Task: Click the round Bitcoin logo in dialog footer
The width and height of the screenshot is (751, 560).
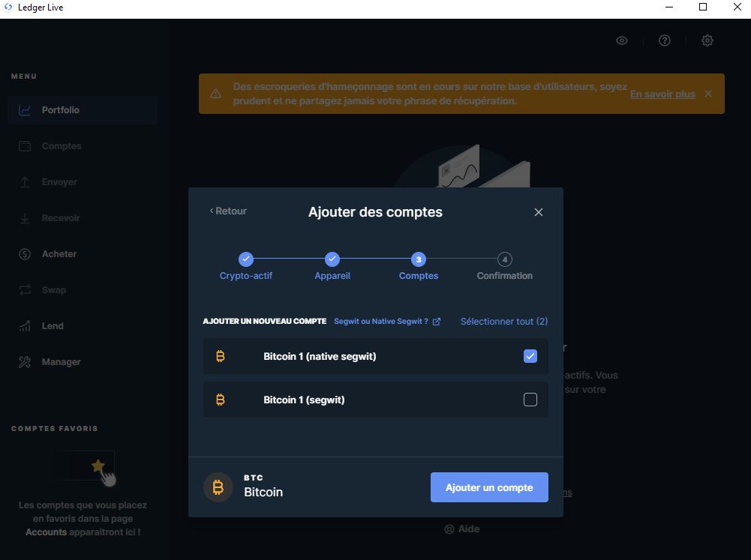Action: pos(218,487)
